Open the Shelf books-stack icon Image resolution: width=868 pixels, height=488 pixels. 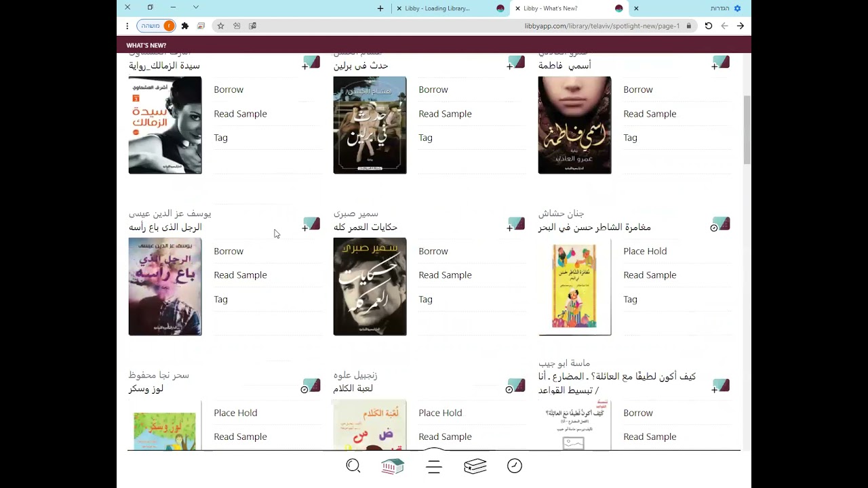[x=475, y=466]
